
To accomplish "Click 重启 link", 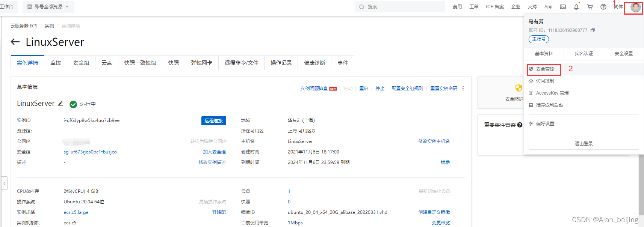I will click(x=364, y=89).
